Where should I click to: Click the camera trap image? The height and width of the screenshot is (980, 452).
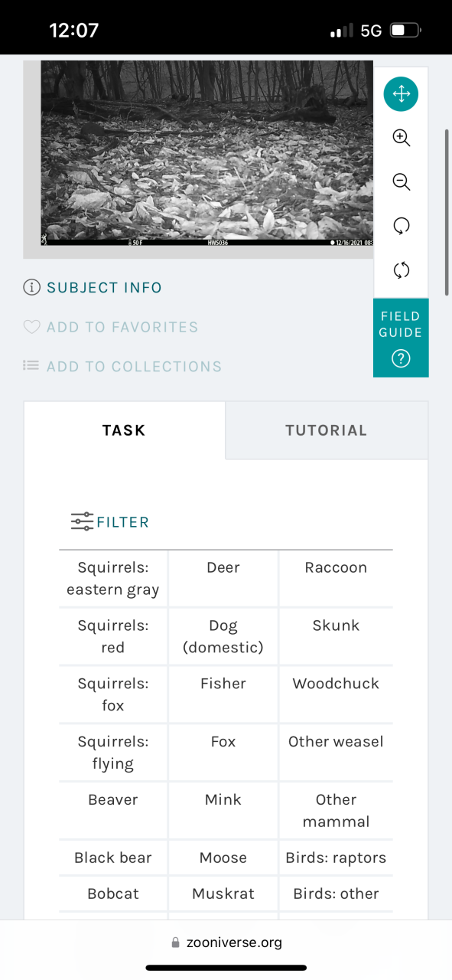(207, 152)
